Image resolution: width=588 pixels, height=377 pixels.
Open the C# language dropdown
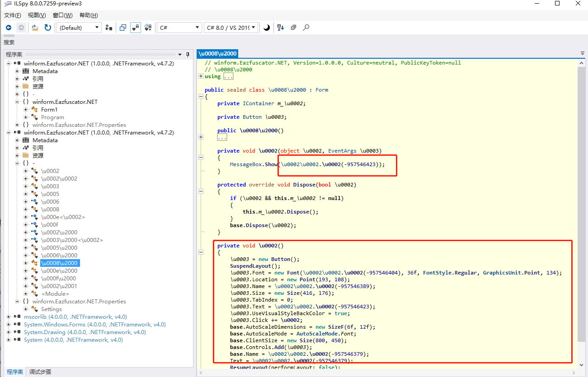point(179,28)
